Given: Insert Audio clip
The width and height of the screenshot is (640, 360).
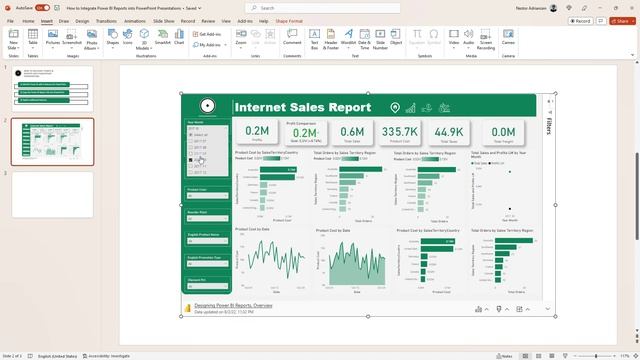Looking at the screenshot, I should 469,40.
